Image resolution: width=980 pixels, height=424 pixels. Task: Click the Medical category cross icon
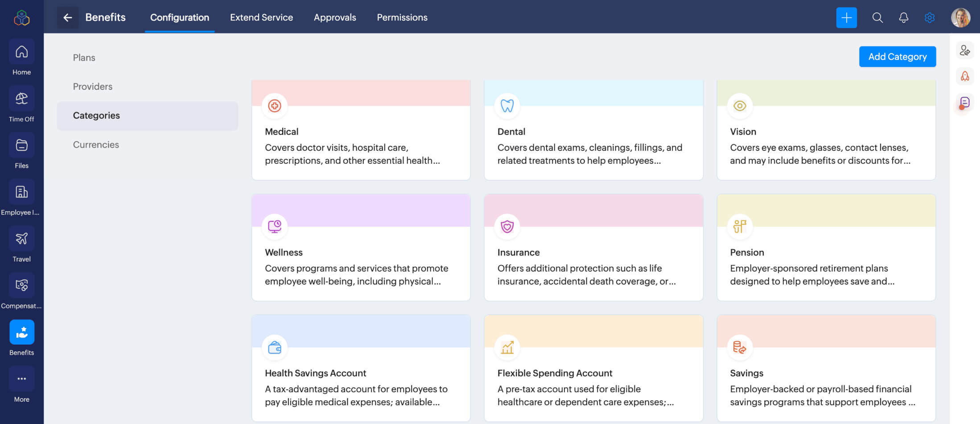[x=275, y=106]
